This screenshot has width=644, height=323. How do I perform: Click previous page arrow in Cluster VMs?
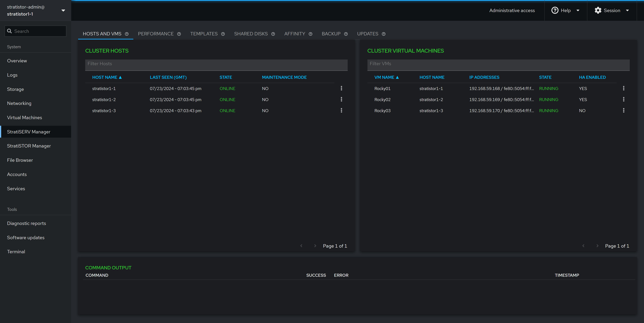(x=583, y=246)
